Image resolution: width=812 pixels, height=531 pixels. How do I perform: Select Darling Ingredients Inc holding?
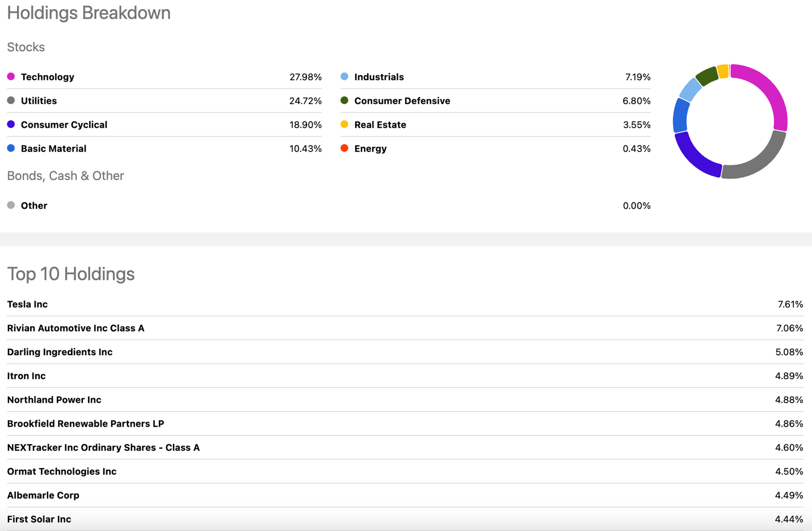(x=60, y=352)
